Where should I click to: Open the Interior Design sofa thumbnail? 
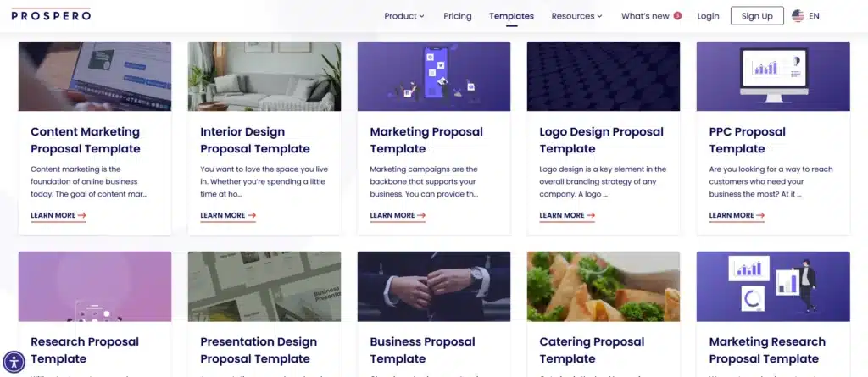click(264, 76)
